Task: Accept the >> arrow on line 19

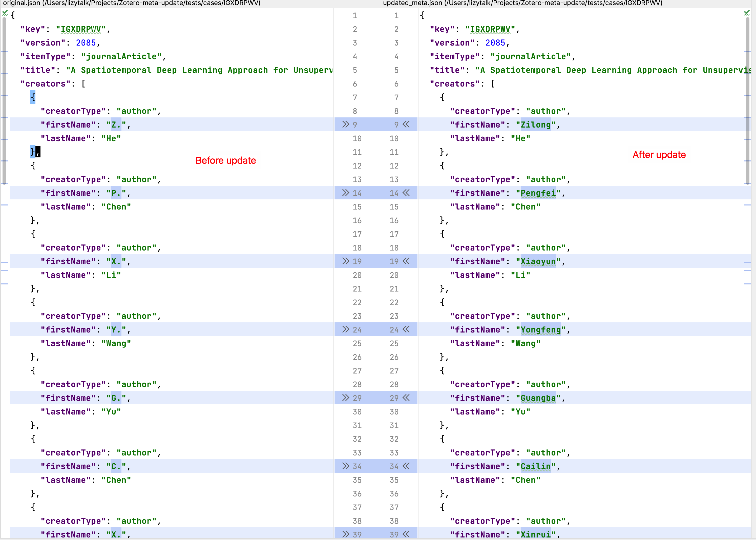Action: pos(346,261)
